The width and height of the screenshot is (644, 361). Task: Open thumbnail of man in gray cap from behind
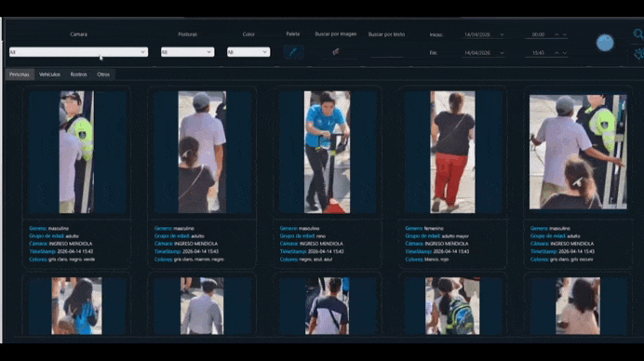point(202,152)
